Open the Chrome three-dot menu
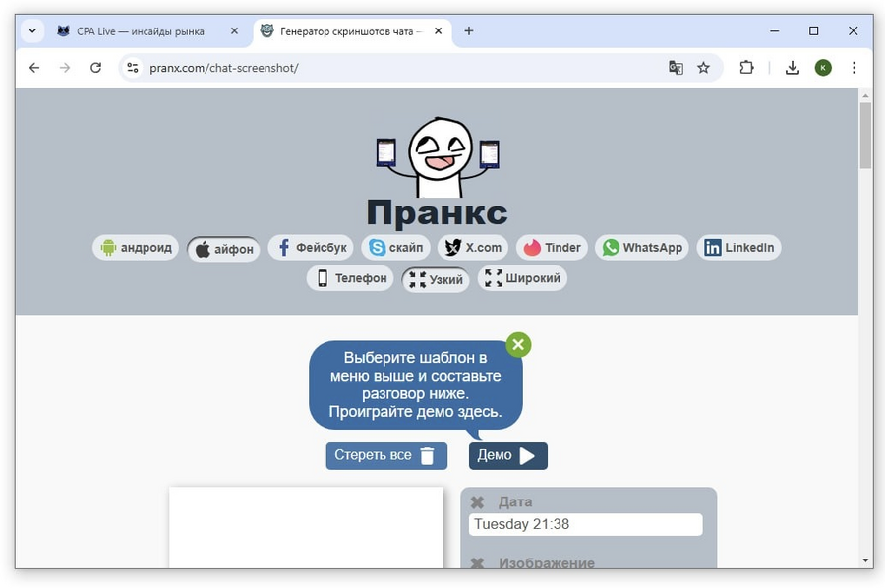This screenshot has height=588, width=885. (x=854, y=68)
